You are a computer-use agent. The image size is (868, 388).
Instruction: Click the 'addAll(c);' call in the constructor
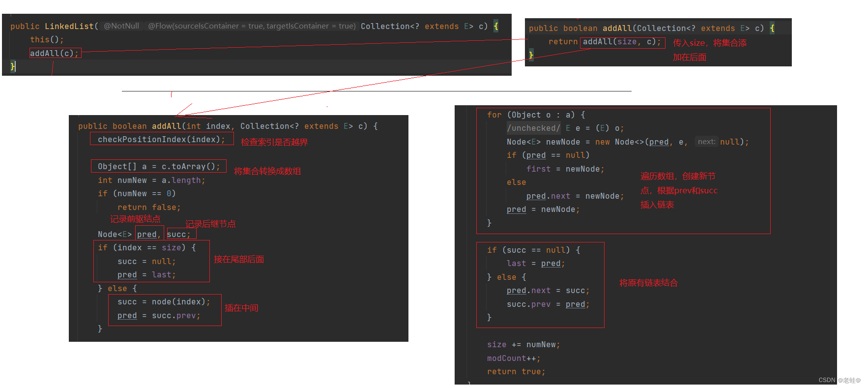tap(54, 53)
